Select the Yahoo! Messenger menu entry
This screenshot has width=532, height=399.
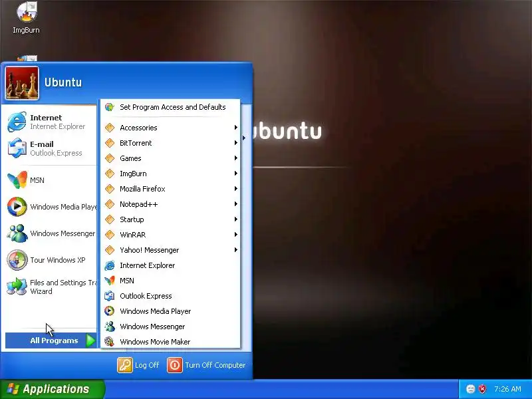170,250
